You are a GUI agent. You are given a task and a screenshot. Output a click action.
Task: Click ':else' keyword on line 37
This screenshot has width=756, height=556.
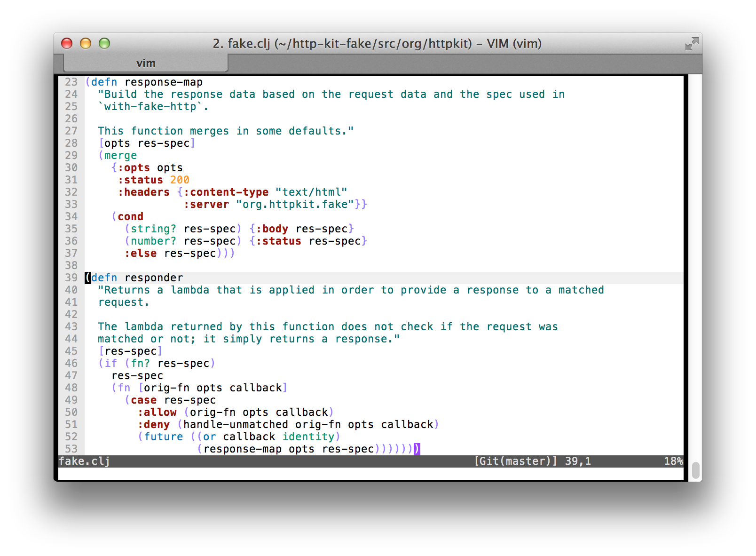click(x=141, y=253)
